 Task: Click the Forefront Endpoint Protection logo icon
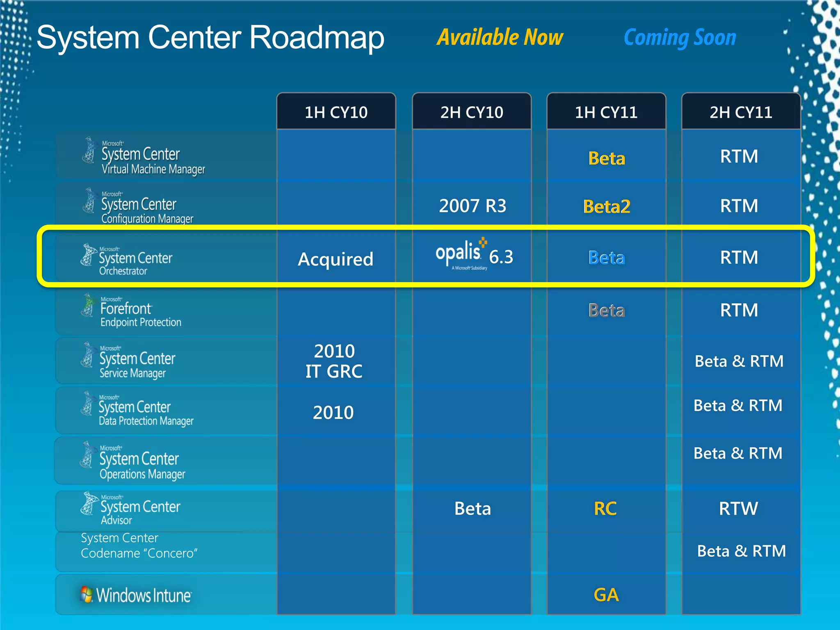88,306
